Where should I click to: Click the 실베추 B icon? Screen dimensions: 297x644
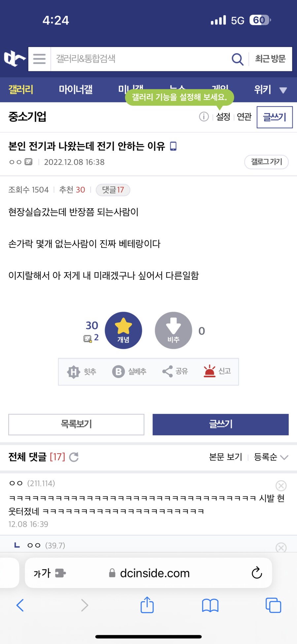click(117, 371)
